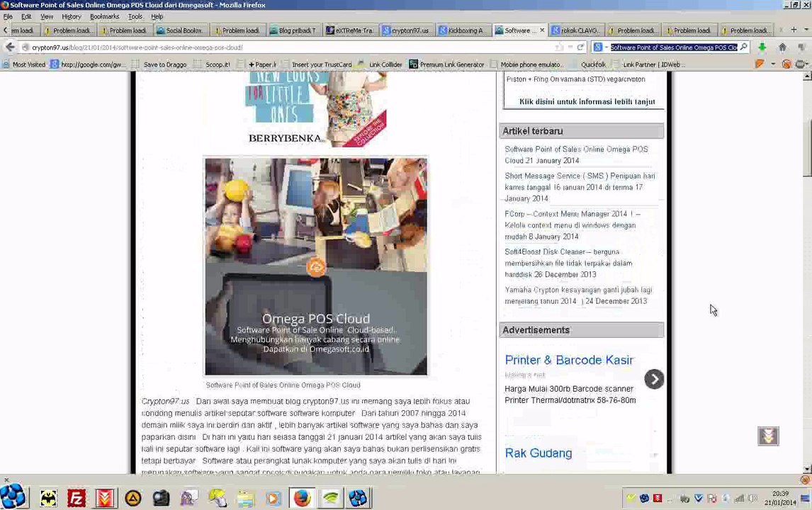Launch FileZilla from the taskbar

pos(77,499)
